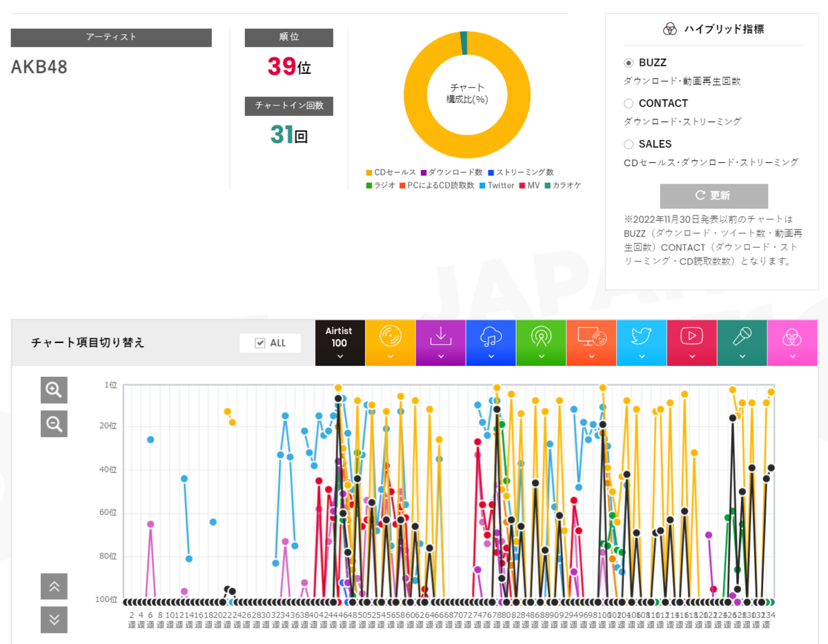The height and width of the screenshot is (644, 828).
Task: Zoom out the chart with magnifier minus
Action: click(54, 423)
